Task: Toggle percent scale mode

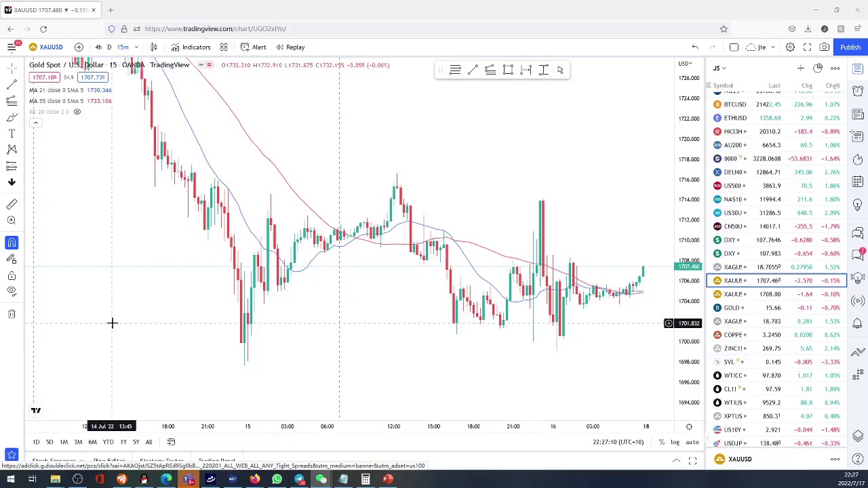Action: click(x=661, y=442)
